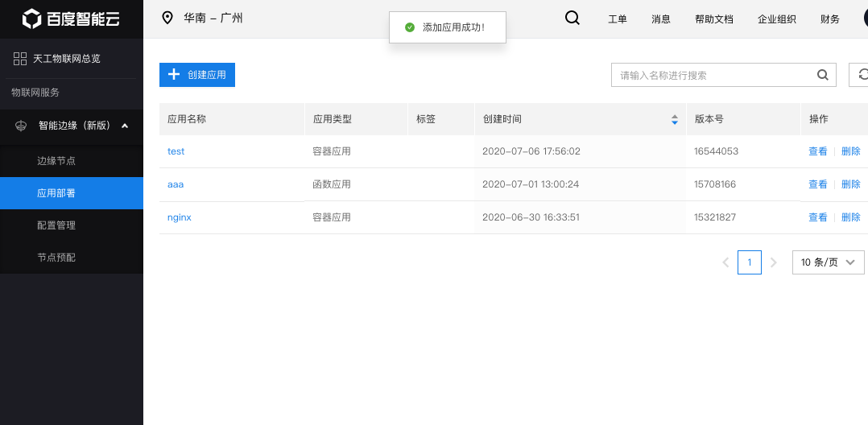Open the 工单 menu
The width and height of the screenshot is (868, 425).
[618, 19]
